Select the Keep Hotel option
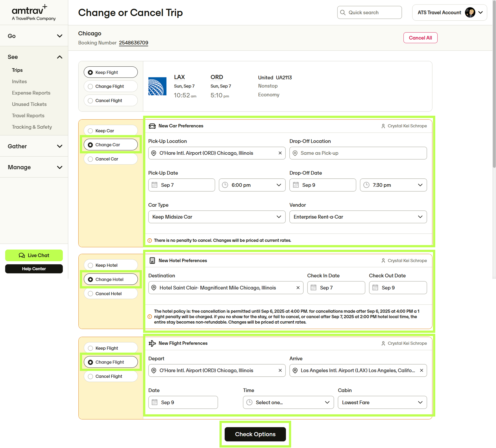 (x=111, y=265)
